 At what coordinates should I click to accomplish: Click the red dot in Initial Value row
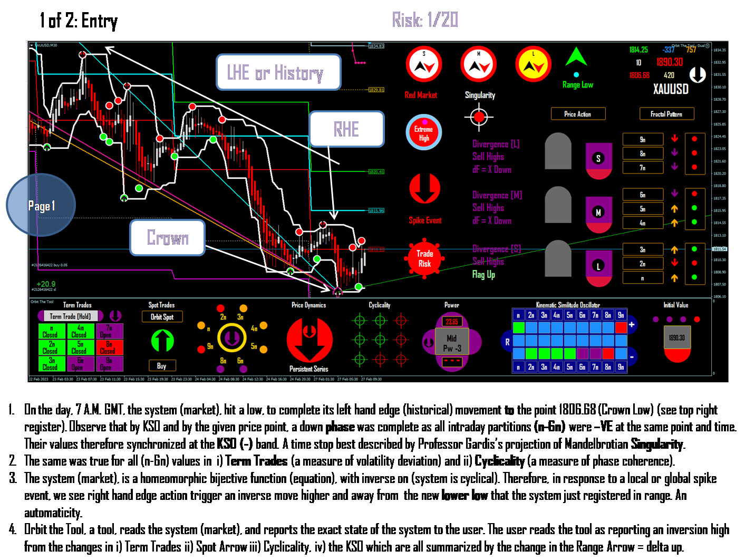point(697,319)
